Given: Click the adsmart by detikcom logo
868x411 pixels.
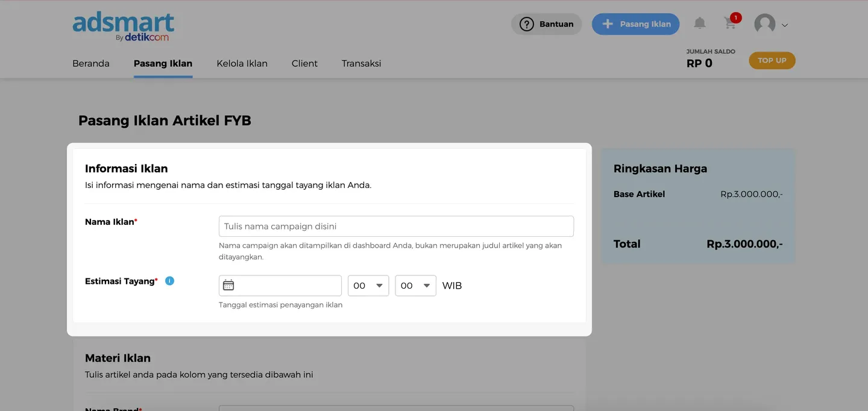Looking at the screenshot, I should point(124,27).
